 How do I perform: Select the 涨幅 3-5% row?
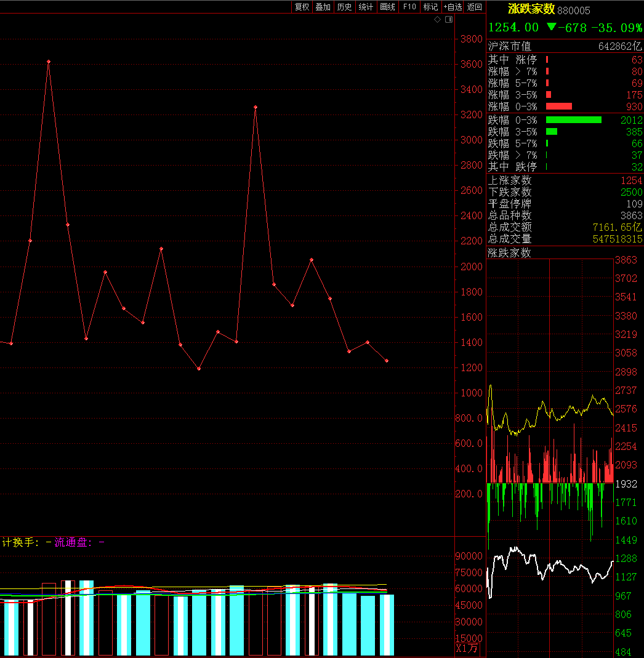[x=565, y=95]
